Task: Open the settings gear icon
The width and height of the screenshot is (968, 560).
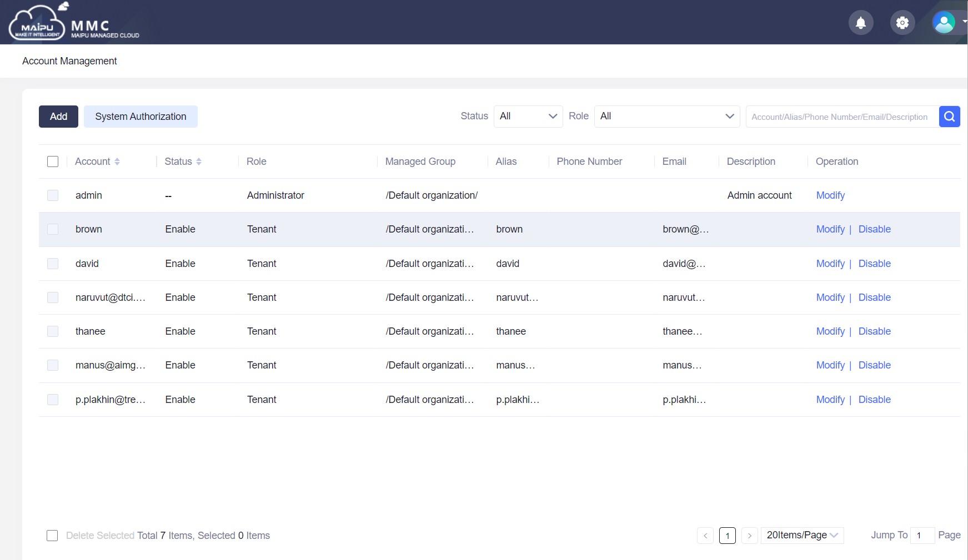Action: coord(902,23)
